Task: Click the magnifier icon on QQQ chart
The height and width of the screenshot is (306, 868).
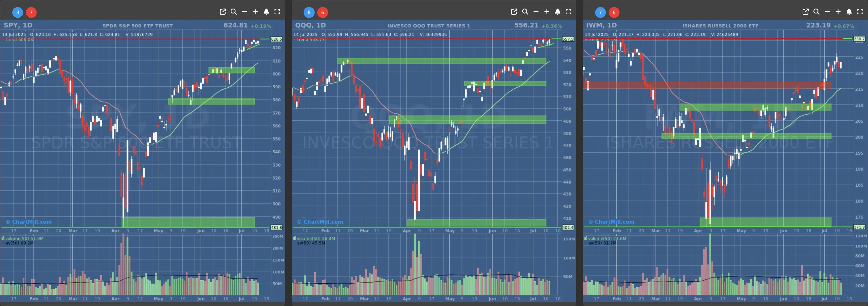Action: [525, 12]
